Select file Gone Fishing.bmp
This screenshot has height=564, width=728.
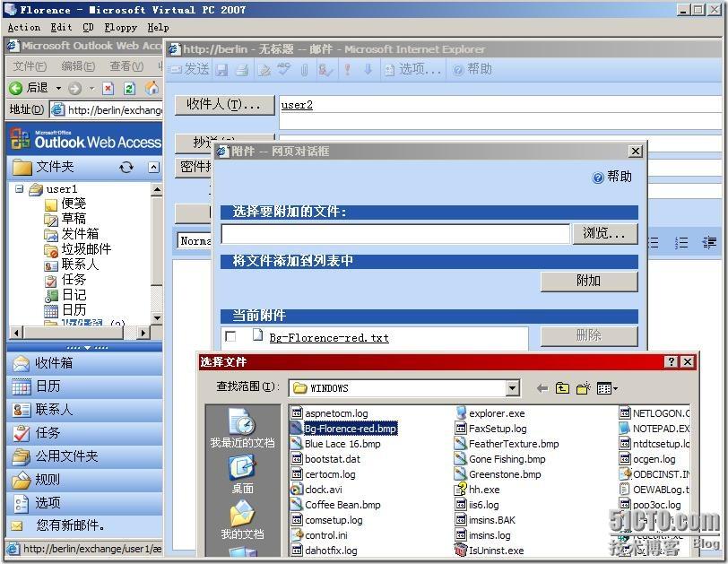[500, 459]
